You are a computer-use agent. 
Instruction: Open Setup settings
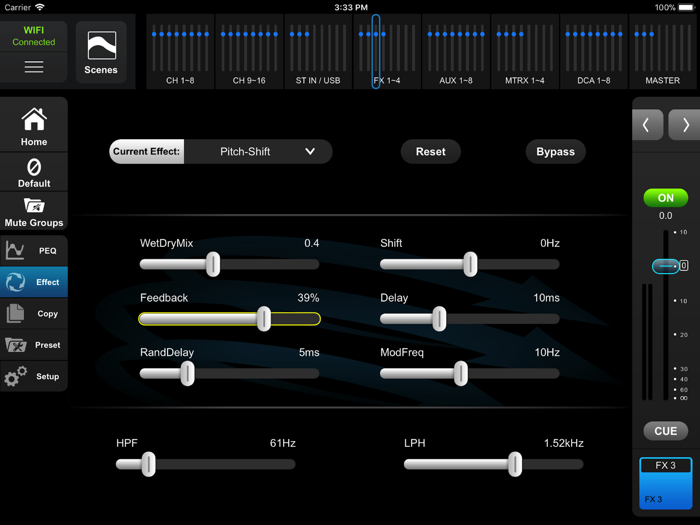tap(34, 376)
